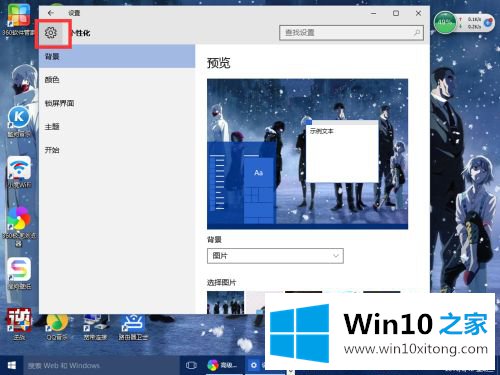Image resolution: width=500 pixels, height=375 pixels.
Task: Maximize the Settings window
Action: pyautogui.click(x=396, y=13)
